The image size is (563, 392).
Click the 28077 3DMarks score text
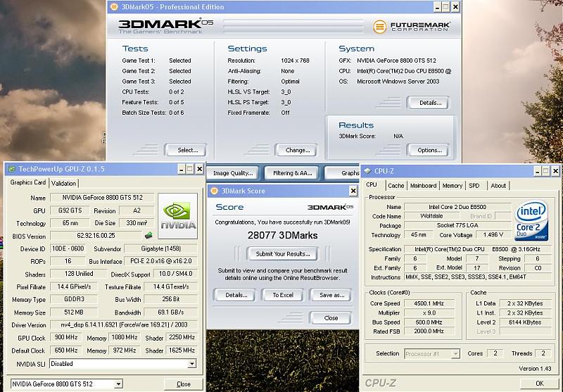(283, 236)
